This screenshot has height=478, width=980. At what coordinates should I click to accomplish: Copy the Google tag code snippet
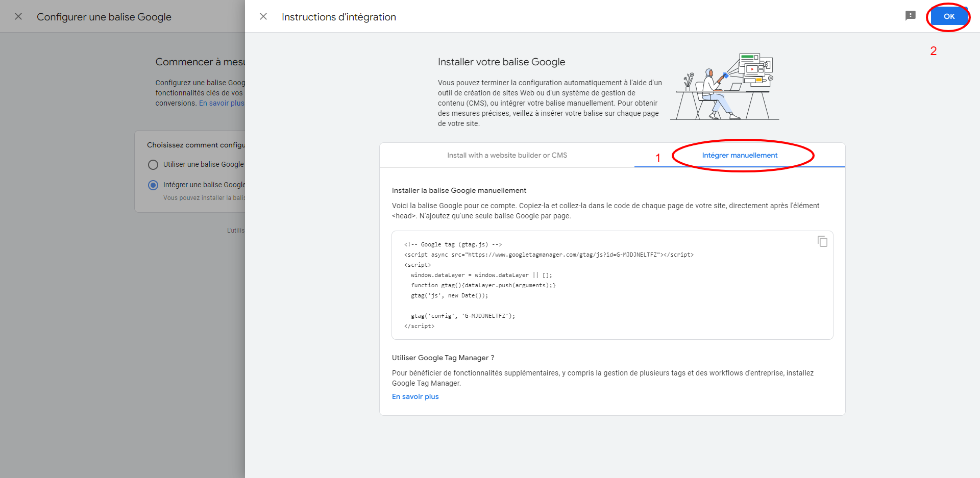[822, 241]
